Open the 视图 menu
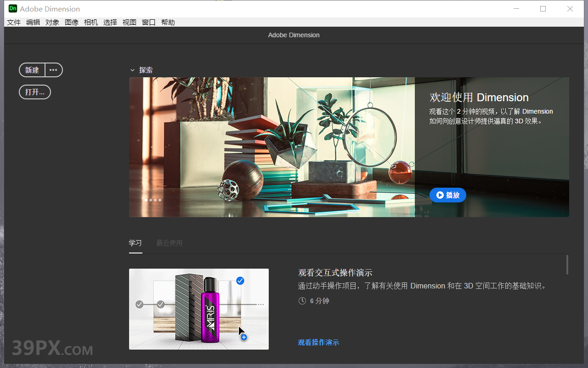 click(130, 22)
